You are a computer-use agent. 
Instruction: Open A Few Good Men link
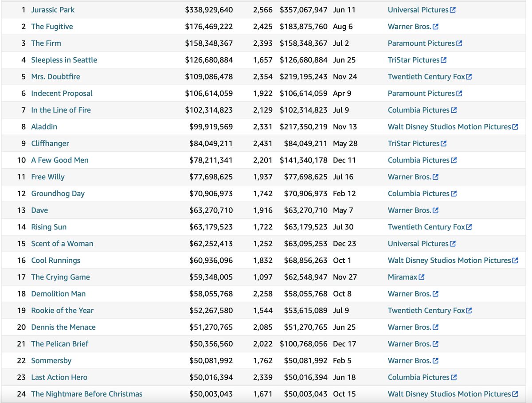pos(60,160)
